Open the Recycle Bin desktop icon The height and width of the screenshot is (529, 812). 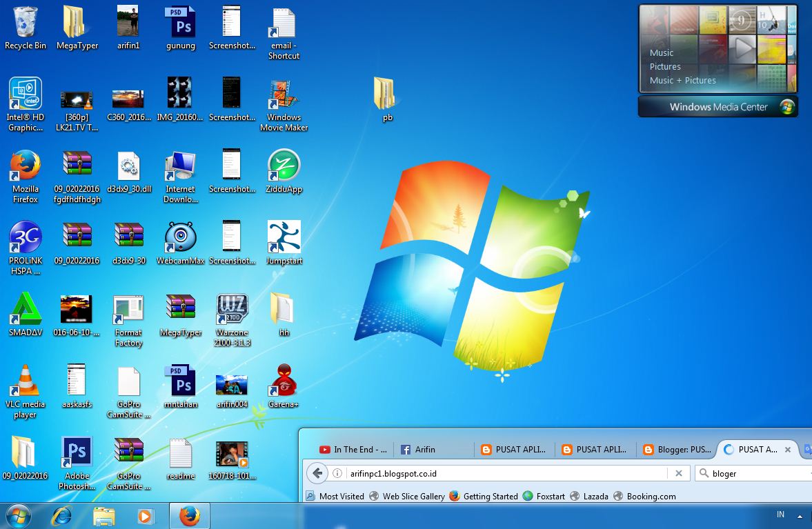point(25,22)
